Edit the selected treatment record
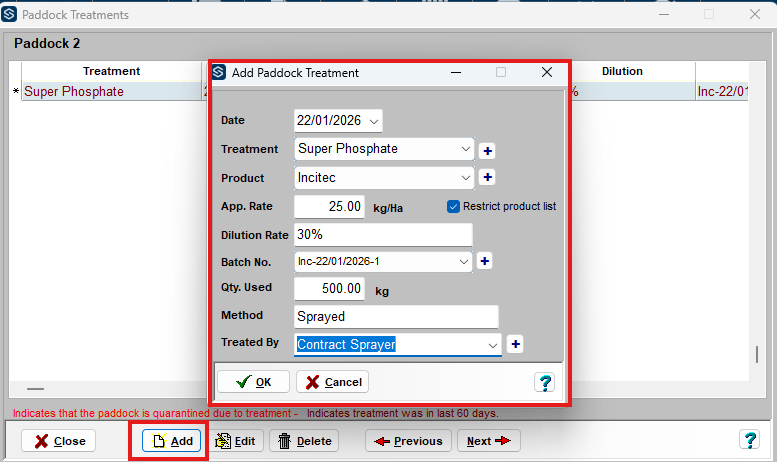The height and width of the screenshot is (462, 777). (x=236, y=441)
